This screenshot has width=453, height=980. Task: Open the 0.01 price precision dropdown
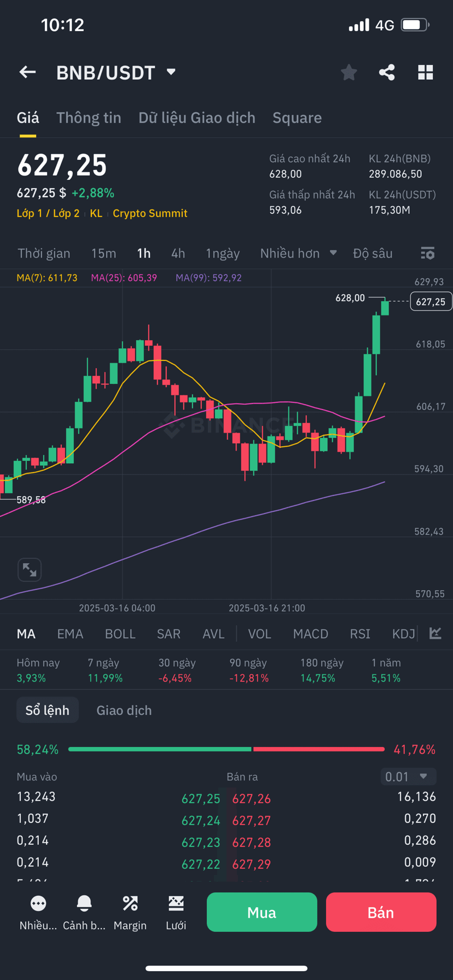point(408,777)
